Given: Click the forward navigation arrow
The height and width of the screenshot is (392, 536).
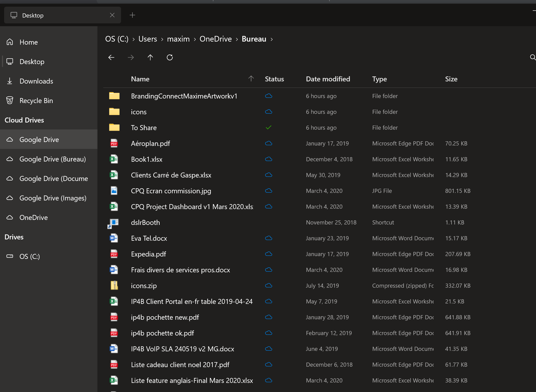Looking at the screenshot, I should point(131,57).
